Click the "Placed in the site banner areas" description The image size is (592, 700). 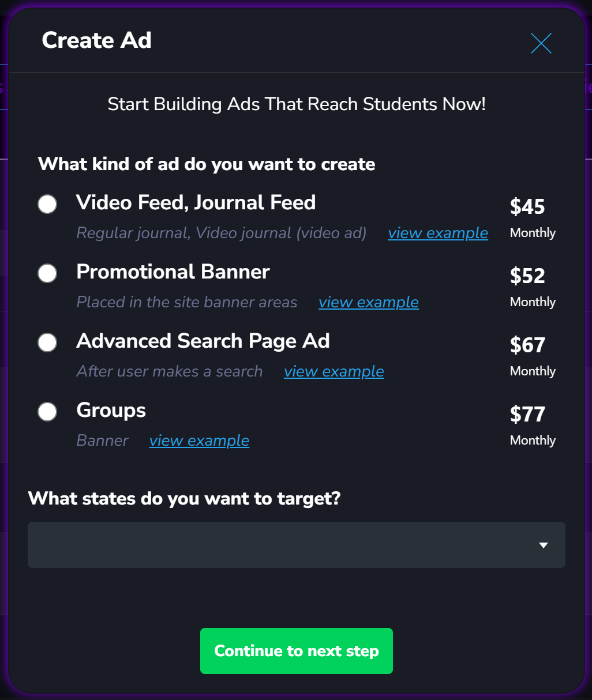pos(186,302)
